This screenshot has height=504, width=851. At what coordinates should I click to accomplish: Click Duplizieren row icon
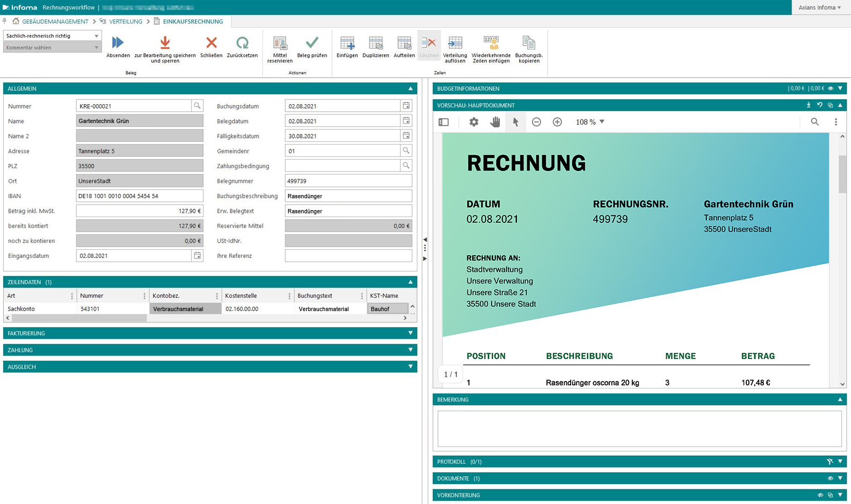376,43
